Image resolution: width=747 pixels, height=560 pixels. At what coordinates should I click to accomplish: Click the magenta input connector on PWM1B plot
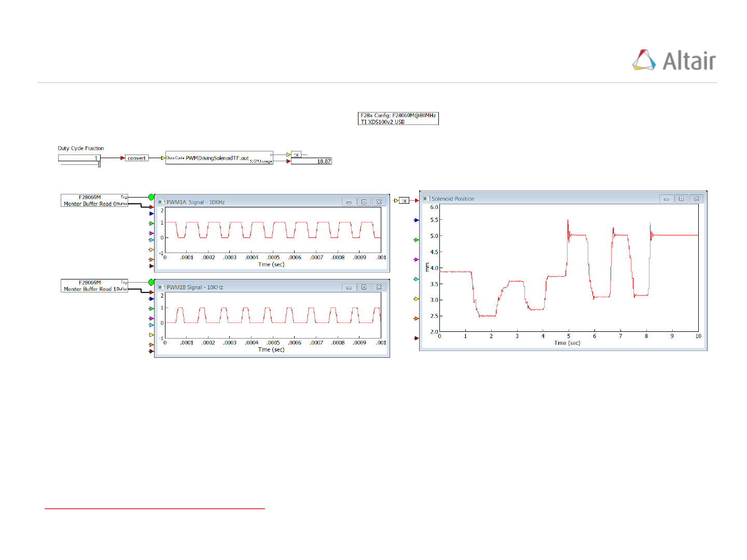click(151, 318)
